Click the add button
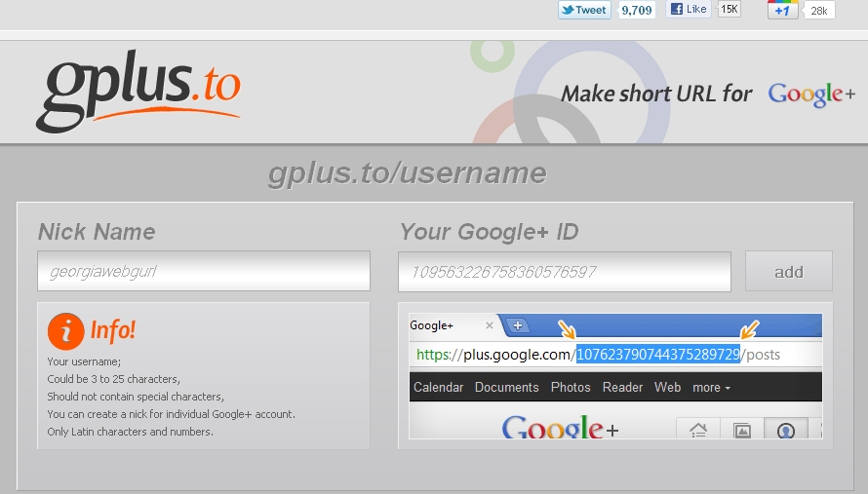Screen dimensions: 868x494 [x=788, y=271]
